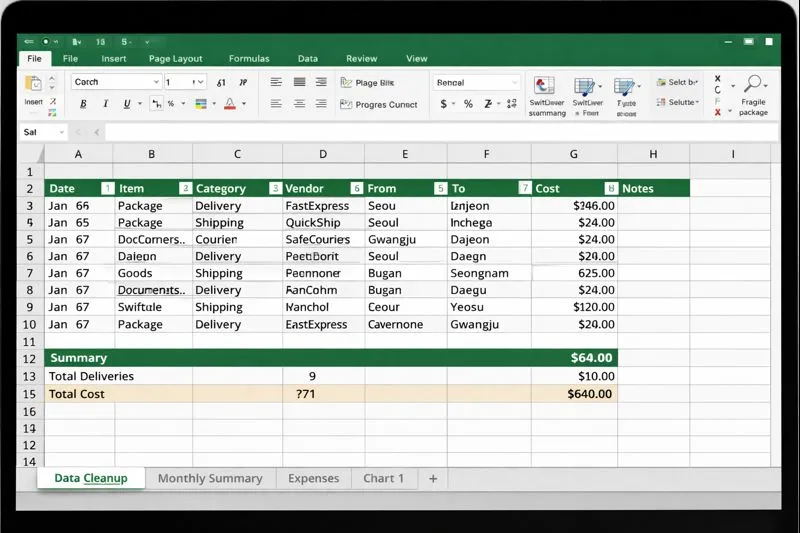The height and width of the screenshot is (533, 800).
Task: Click the currency dollar format icon
Action: click(x=444, y=104)
